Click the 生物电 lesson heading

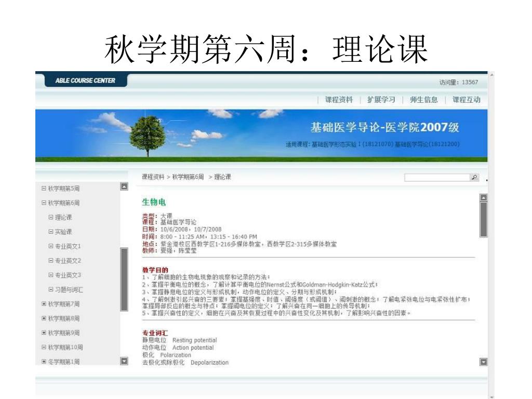click(x=154, y=202)
